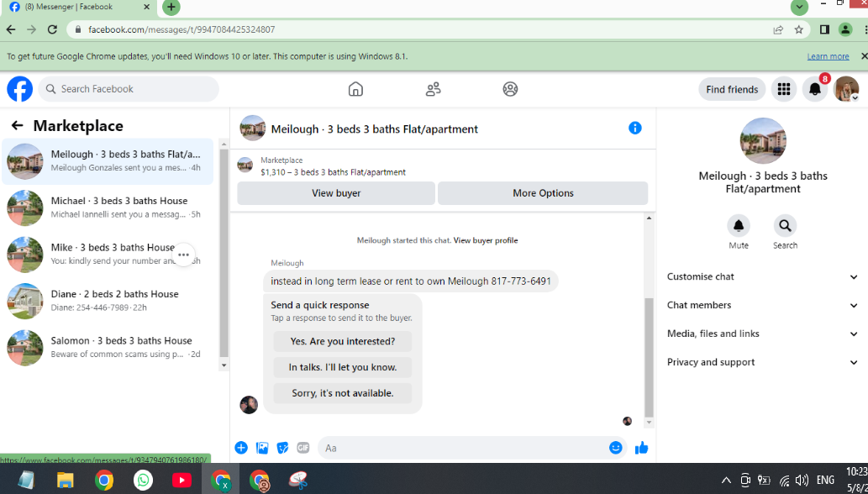This screenshot has height=494, width=868.
Task: Send quick reply Yes. Are you interested?
Action: pos(343,341)
